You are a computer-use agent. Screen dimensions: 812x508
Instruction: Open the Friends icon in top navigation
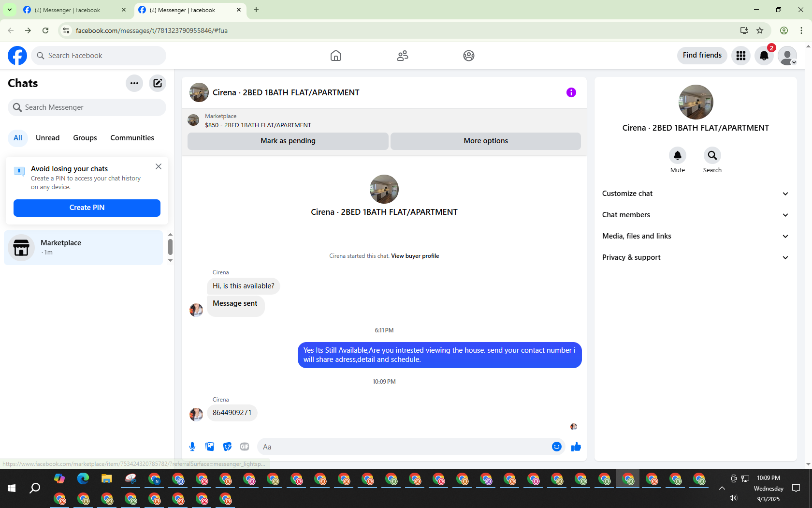coord(403,56)
